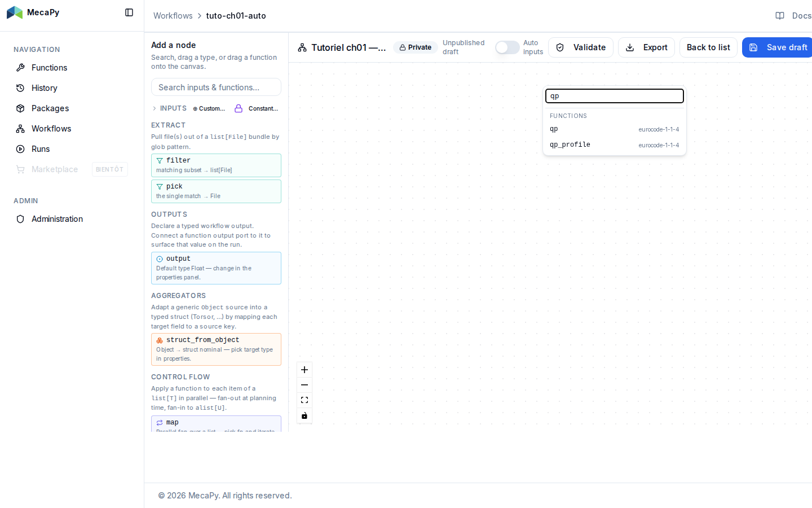The image size is (812, 508).
Task: Click the loop icon on the map node
Action: tap(160, 423)
